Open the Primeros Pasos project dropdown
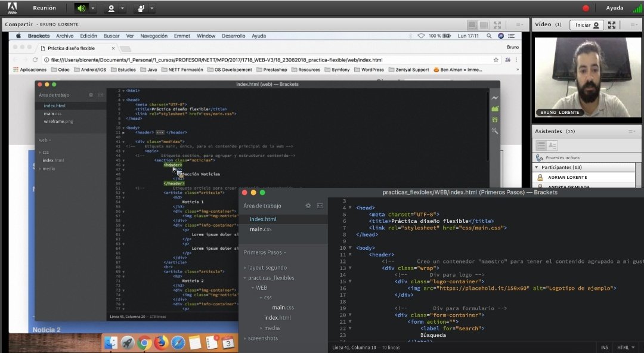This screenshot has height=353, width=644. tap(265, 252)
